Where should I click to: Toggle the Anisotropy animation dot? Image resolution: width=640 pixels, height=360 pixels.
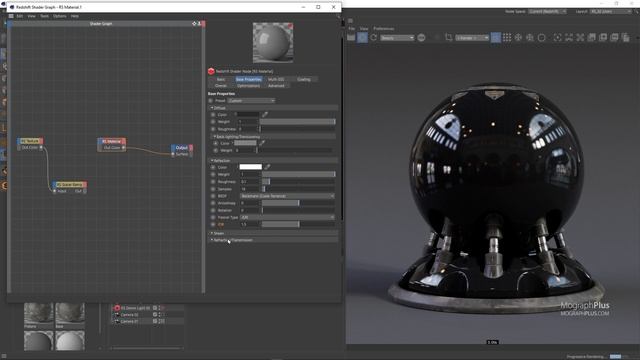click(213, 203)
